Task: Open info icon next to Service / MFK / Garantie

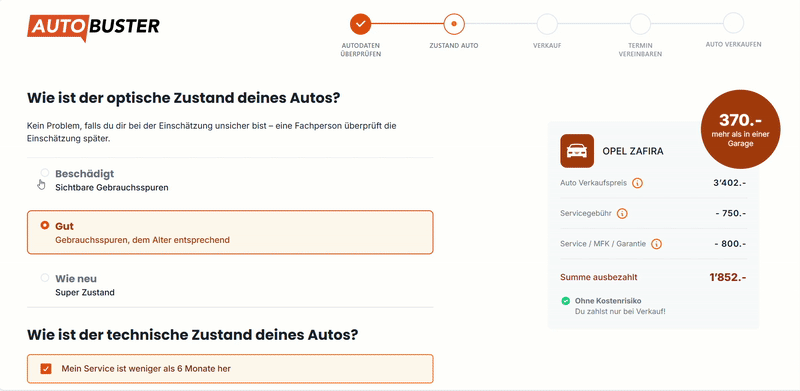Action: (x=657, y=244)
